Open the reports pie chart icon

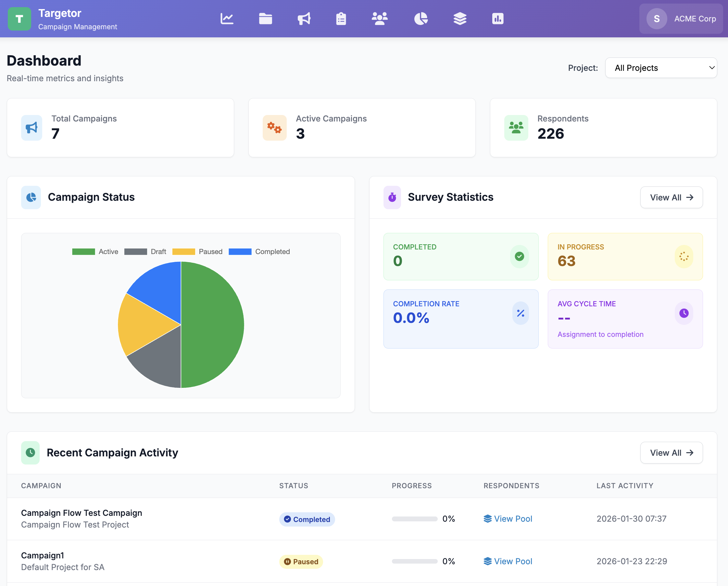point(421,19)
